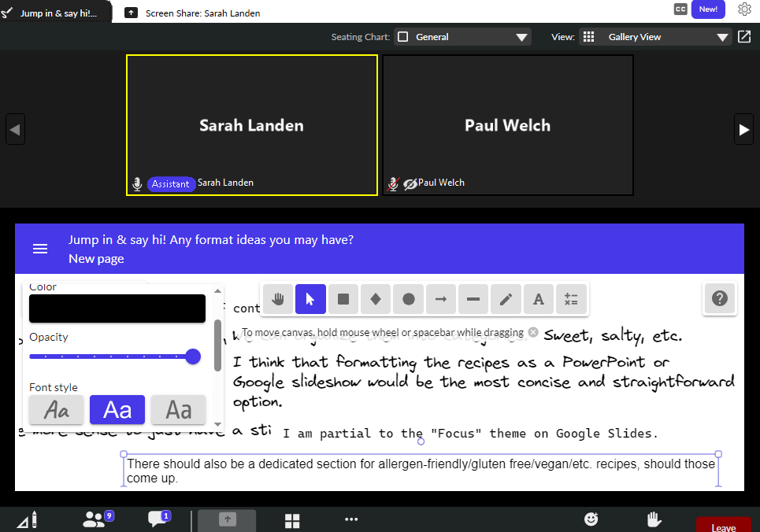Raise hand icon
Viewport: 760px width, 532px height.
tap(654, 519)
